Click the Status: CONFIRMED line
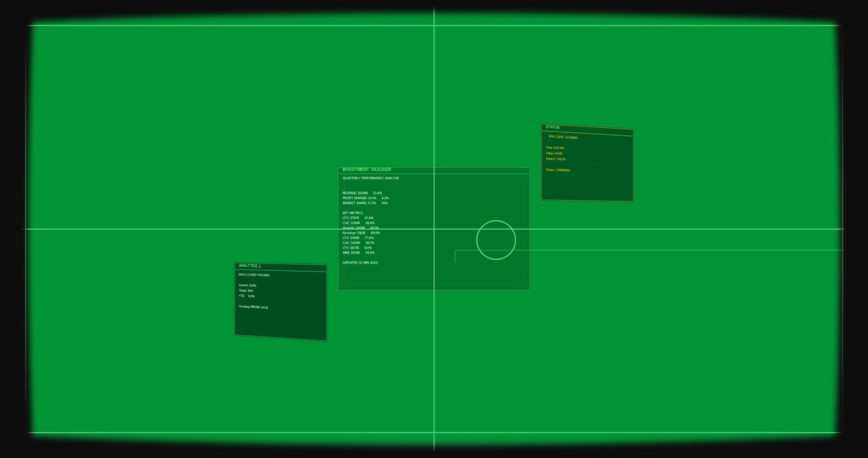 558,170
